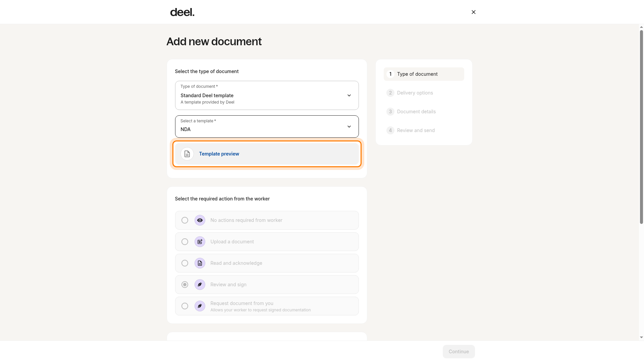Screen dimensions: 644x362
Task: Click the scrollbar down arrow
Action: coord(641,338)
